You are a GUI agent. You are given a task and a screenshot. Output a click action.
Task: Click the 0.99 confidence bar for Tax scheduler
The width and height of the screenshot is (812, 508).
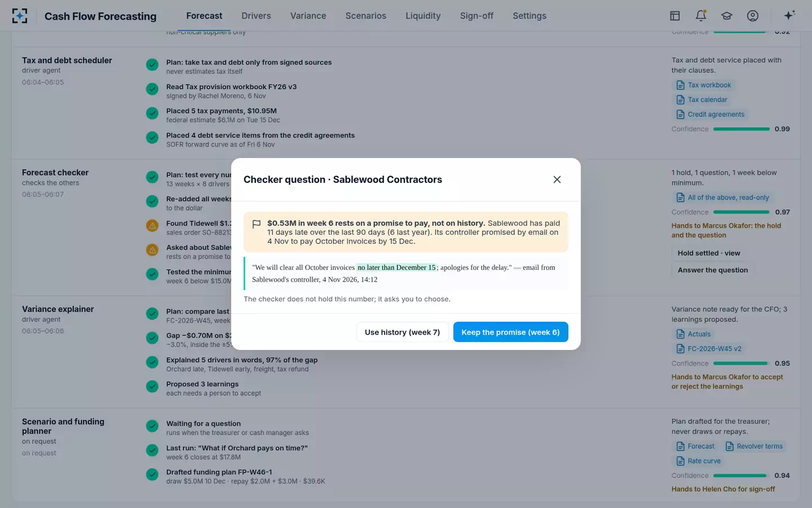tap(741, 129)
